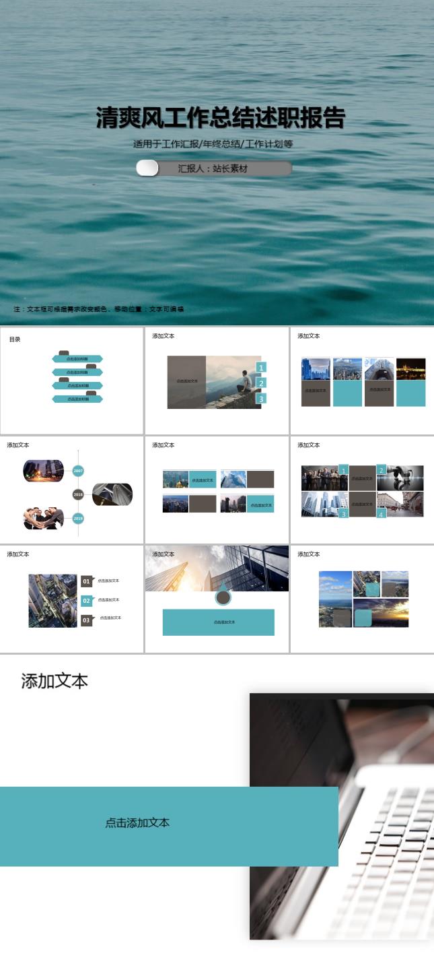Toggle the white knob on the reporter pill

(x=147, y=168)
